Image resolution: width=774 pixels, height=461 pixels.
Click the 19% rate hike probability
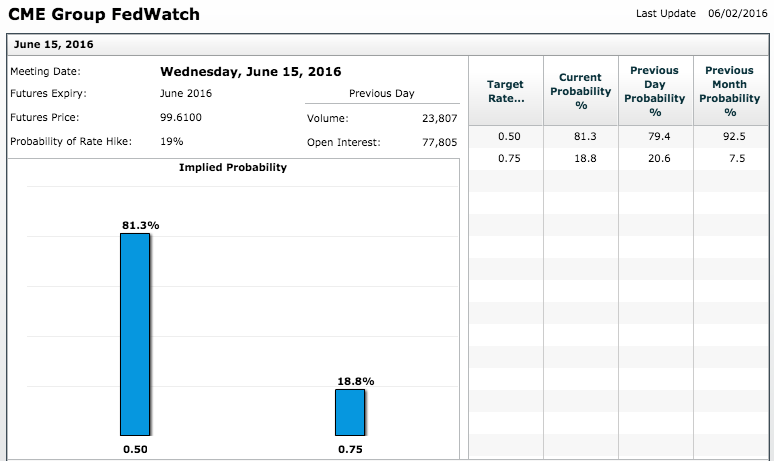[x=171, y=141]
